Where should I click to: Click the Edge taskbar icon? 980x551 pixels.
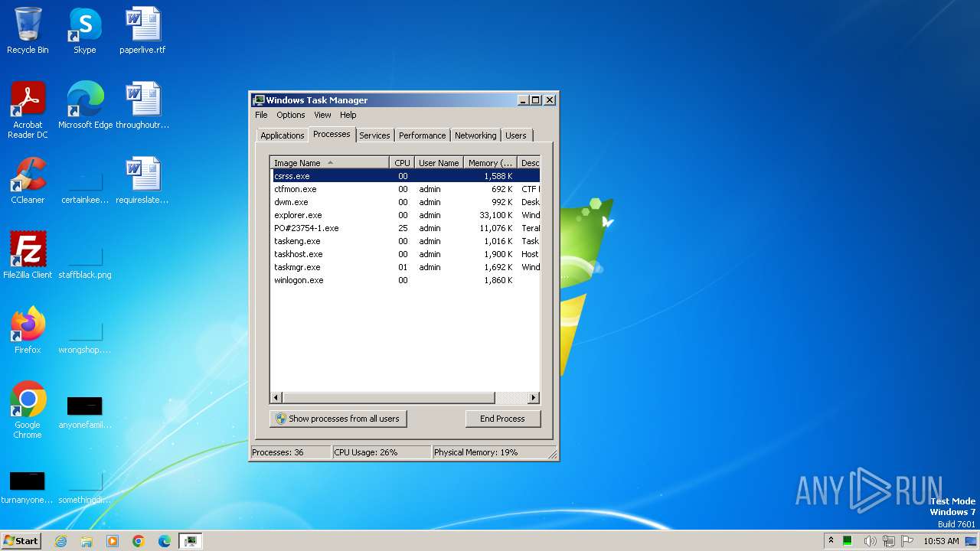[x=165, y=541]
